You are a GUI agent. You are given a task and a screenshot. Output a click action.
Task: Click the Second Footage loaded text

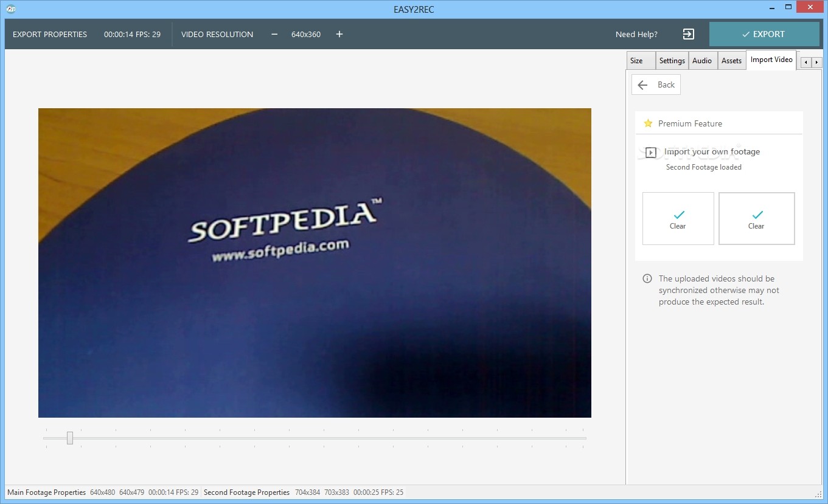pos(704,167)
